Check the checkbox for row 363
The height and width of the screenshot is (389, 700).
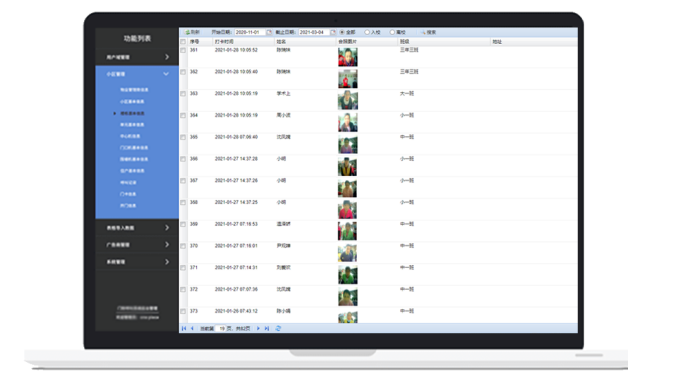pos(183,94)
